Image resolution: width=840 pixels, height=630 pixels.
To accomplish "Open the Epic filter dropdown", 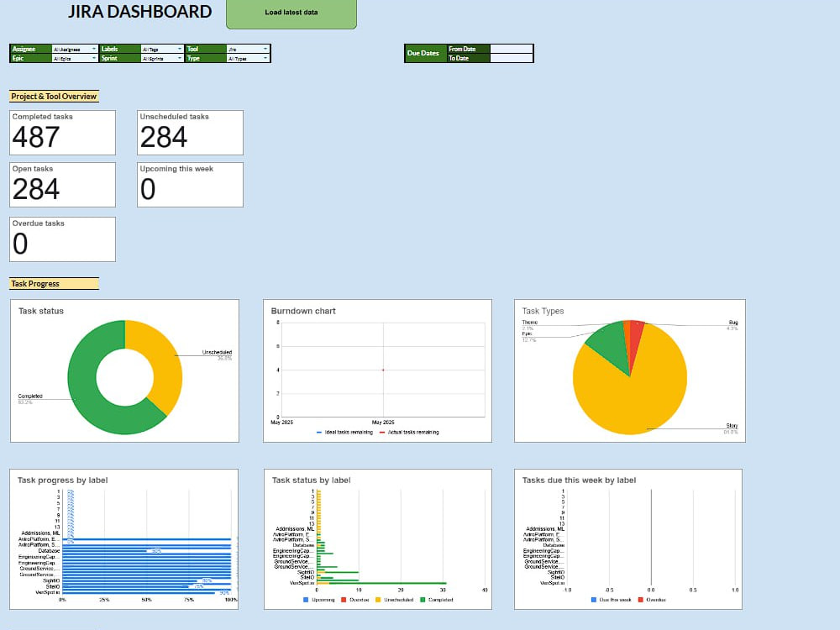I will 75,59.
